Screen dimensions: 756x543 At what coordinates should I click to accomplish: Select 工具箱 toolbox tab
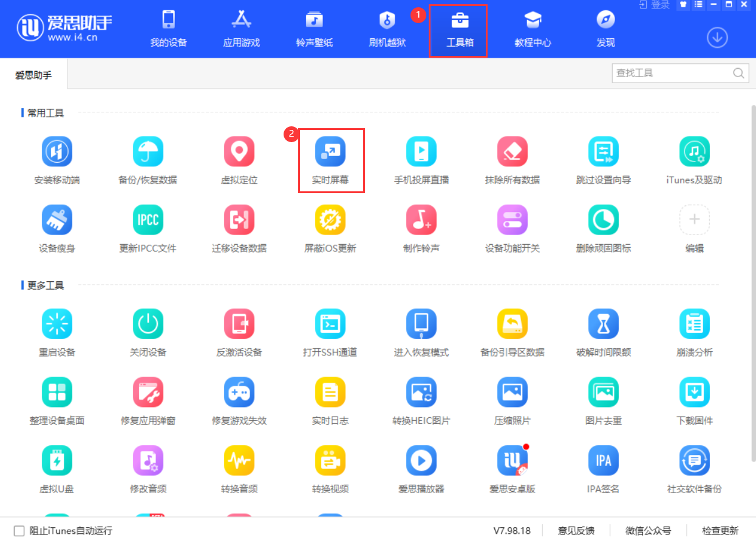click(459, 29)
